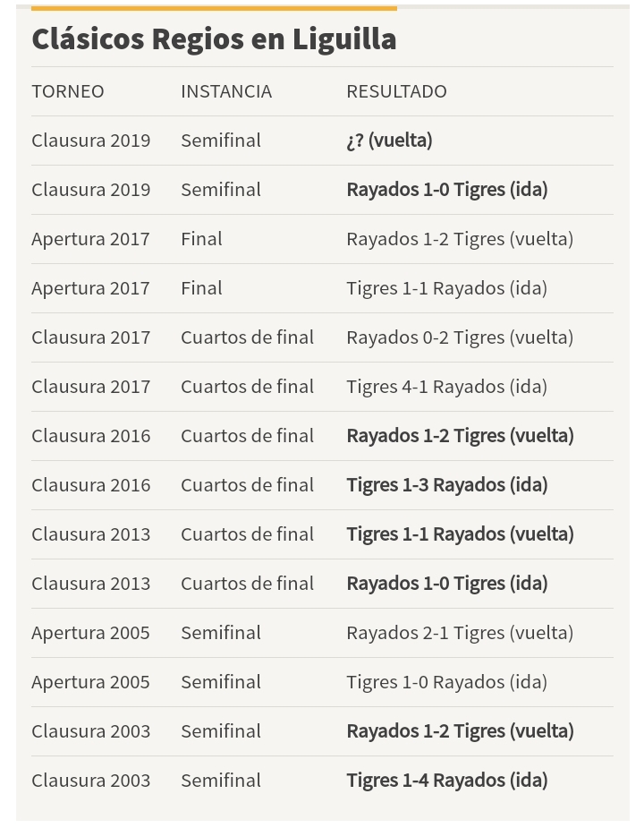Screen dimensions: 644x828
Task: Click the last 'Clausura 2003' tournament cell
Action: (x=90, y=781)
